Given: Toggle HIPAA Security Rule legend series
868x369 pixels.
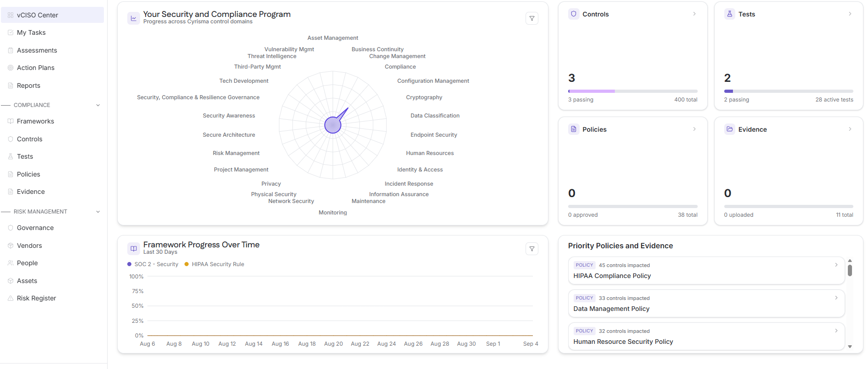Looking at the screenshot, I should (x=214, y=264).
